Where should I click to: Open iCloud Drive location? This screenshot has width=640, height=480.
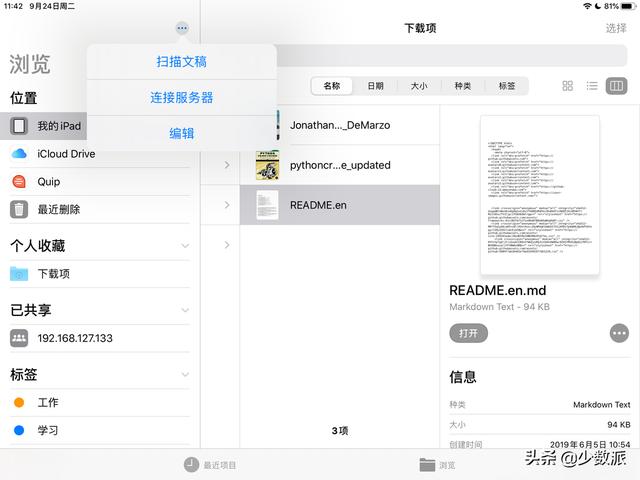point(100,154)
